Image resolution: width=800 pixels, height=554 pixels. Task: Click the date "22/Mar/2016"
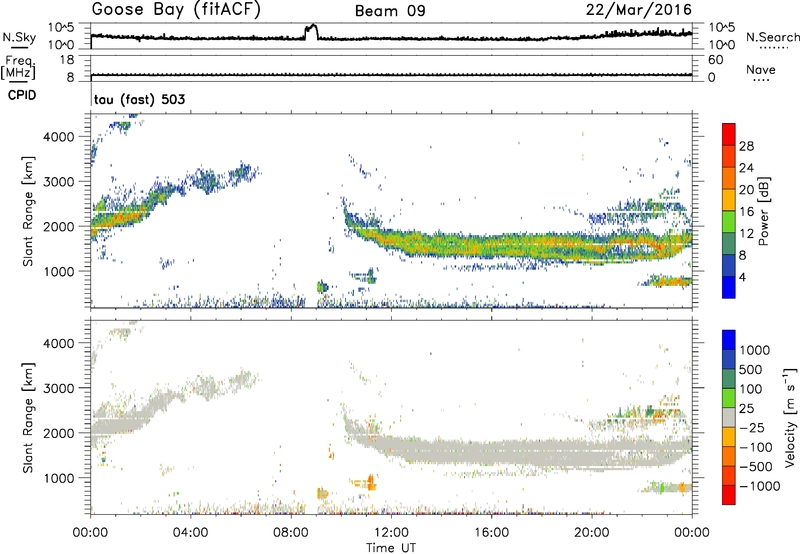[638, 10]
